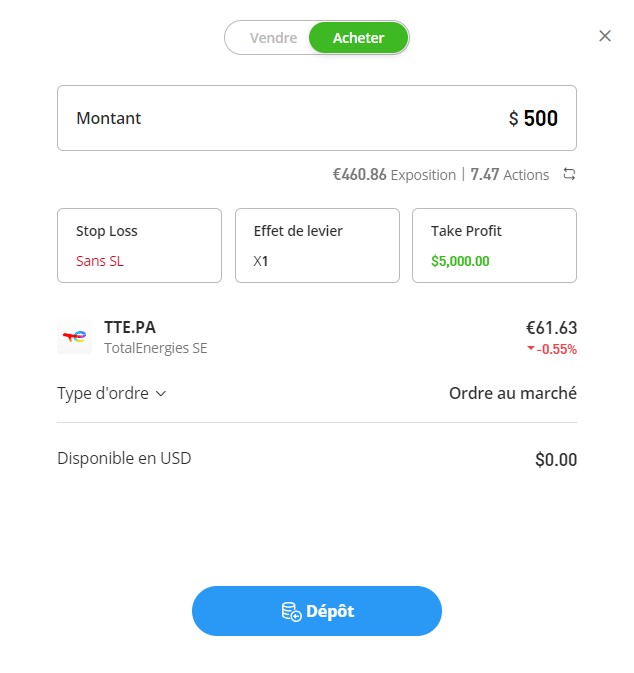Click the €61.63 share price
This screenshot has width=634, height=673.
pyautogui.click(x=551, y=327)
